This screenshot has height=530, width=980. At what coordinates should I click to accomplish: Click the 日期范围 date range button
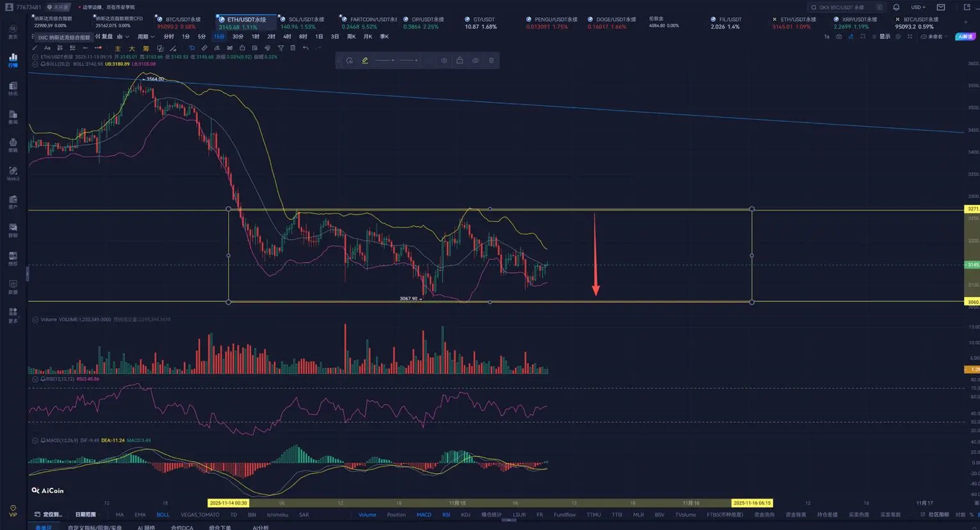click(85, 515)
